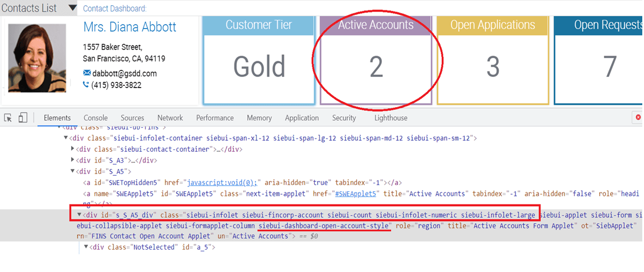Toggle the device toolbar icon
The image size is (644, 272).
[22, 118]
